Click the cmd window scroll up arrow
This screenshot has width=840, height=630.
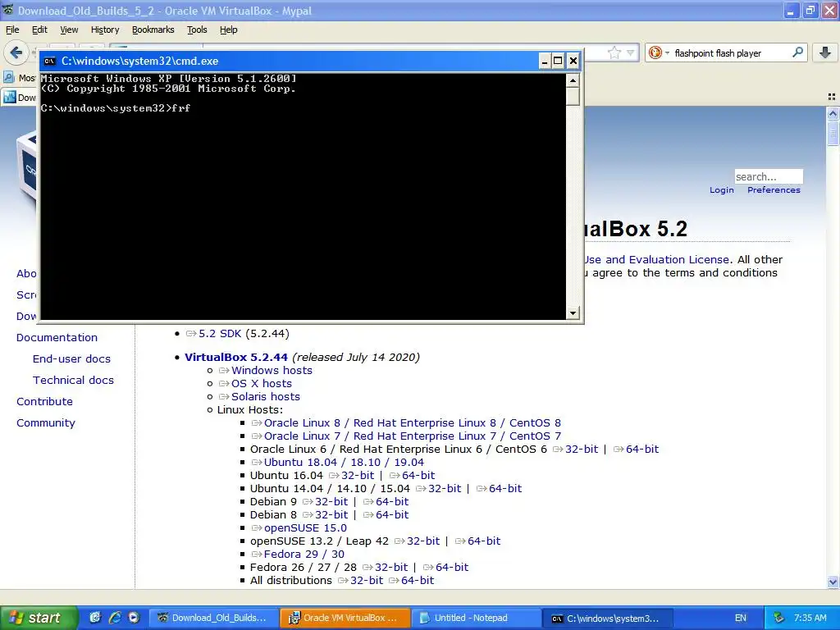click(x=573, y=80)
